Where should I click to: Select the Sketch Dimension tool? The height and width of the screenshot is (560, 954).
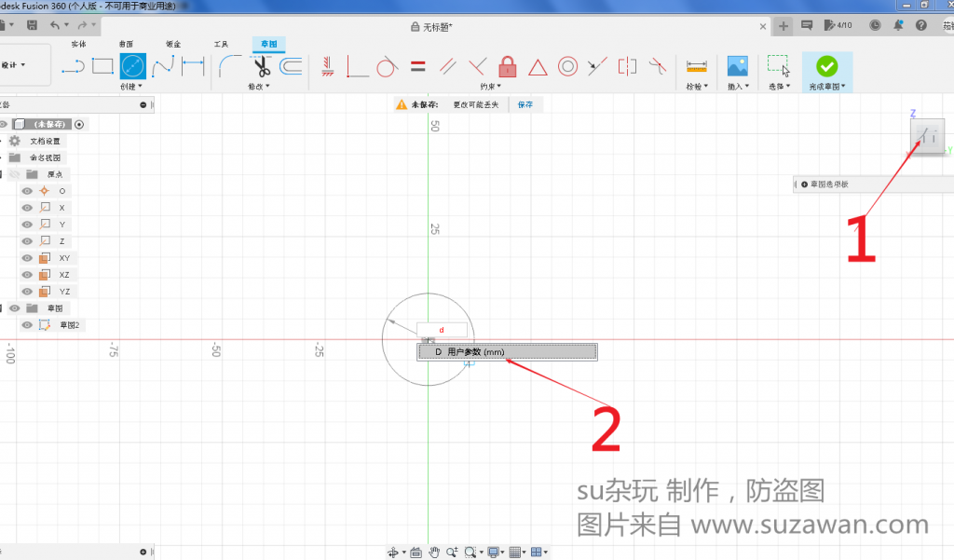193,66
